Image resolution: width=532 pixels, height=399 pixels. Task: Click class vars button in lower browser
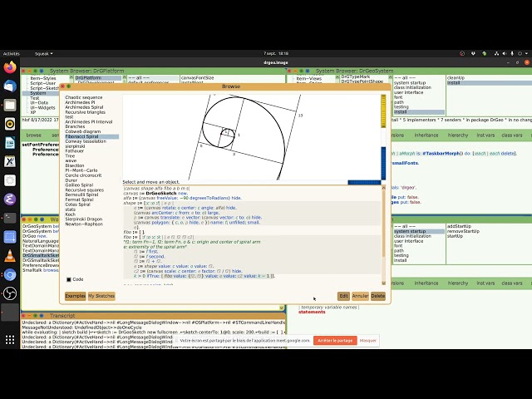(512, 283)
